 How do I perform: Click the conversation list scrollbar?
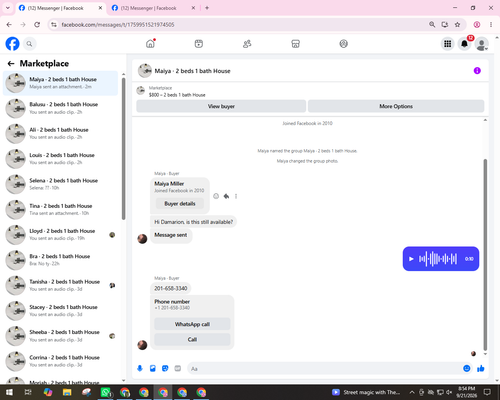pos(124,148)
